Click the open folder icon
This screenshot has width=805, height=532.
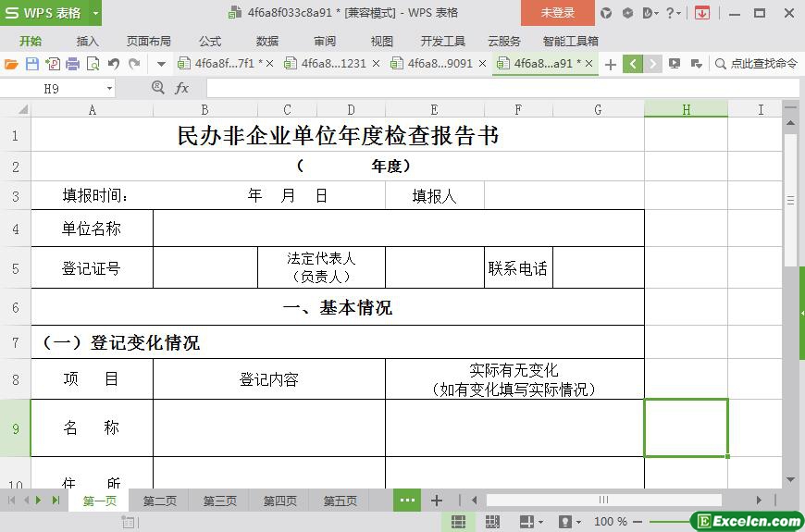coord(11,64)
